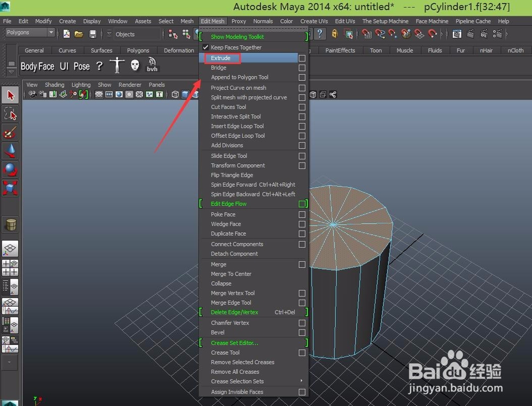Click the lock selection padlock icon
The height and width of the screenshot is (406, 532).
tap(335, 34)
